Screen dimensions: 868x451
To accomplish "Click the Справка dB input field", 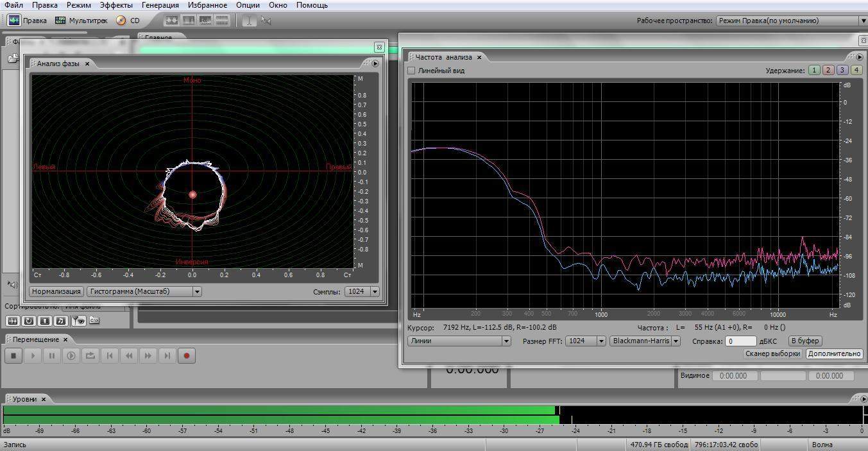I will click(x=741, y=341).
